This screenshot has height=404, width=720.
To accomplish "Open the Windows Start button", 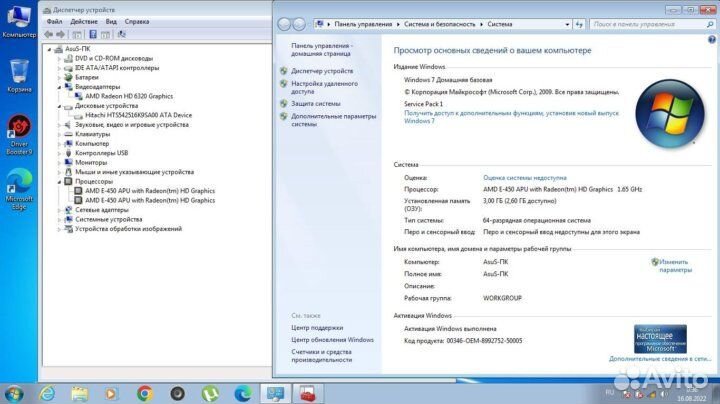I will click(14, 394).
